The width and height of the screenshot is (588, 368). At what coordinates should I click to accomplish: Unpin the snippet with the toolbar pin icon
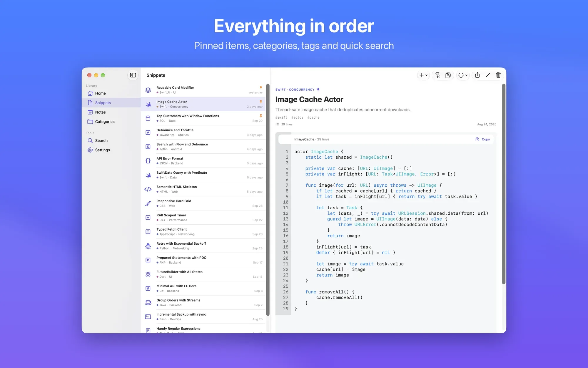437,75
